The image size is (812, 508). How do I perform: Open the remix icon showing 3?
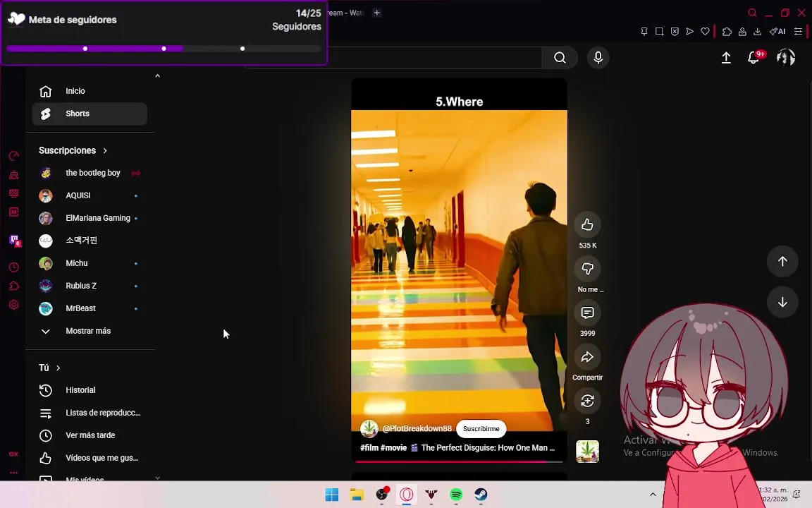pos(587,401)
